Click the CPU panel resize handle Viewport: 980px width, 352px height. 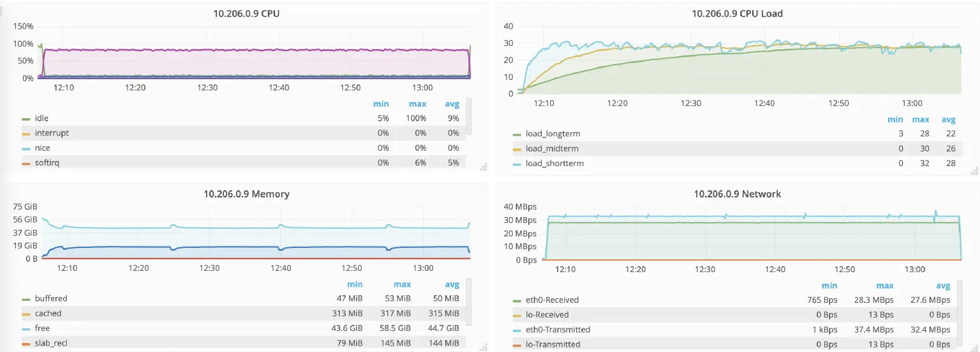click(x=483, y=167)
